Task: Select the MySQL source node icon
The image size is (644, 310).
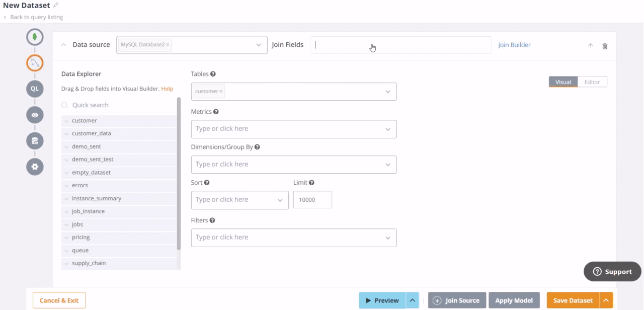Action: pyautogui.click(x=35, y=63)
